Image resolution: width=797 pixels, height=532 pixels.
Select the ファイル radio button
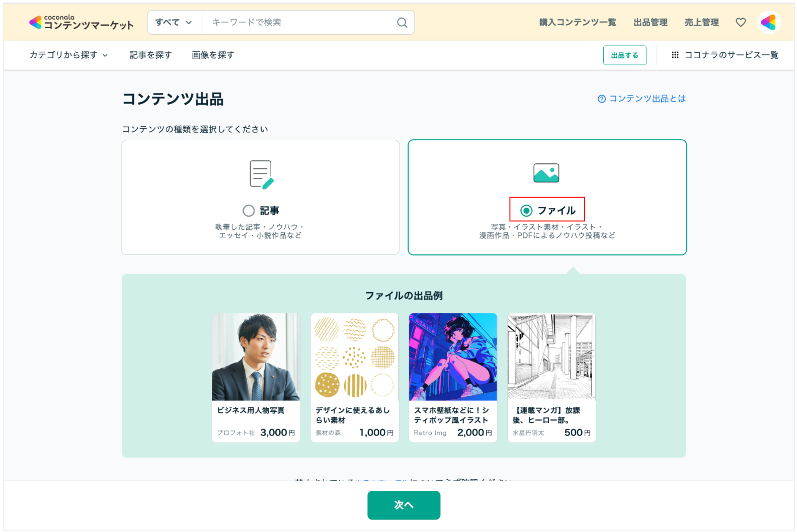526,211
